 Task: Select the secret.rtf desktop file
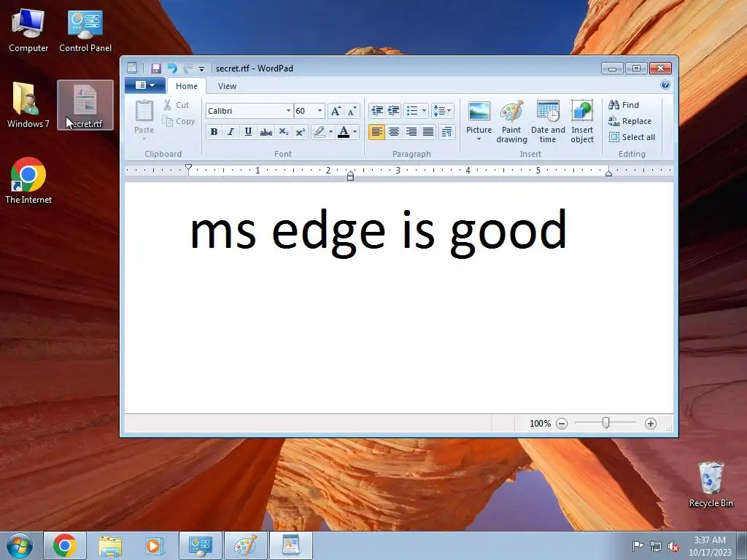[x=85, y=105]
